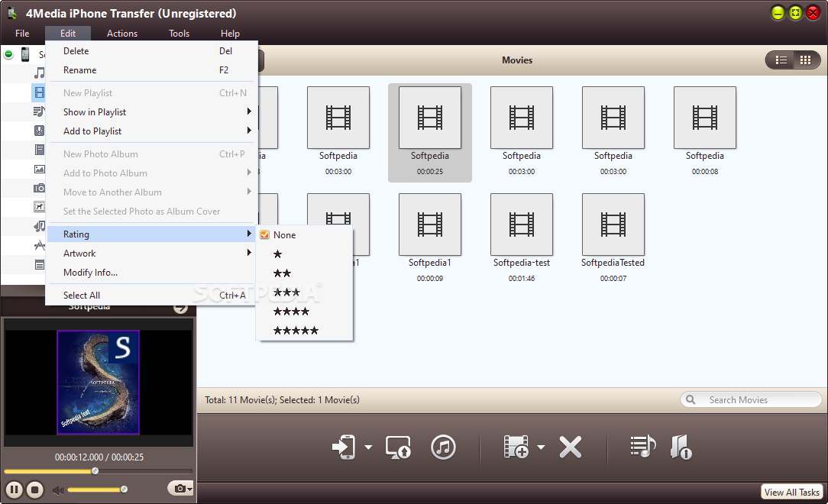Click the round arrow button above preview
The width and height of the screenshot is (828, 504).
pyautogui.click(x=180, y=307)
